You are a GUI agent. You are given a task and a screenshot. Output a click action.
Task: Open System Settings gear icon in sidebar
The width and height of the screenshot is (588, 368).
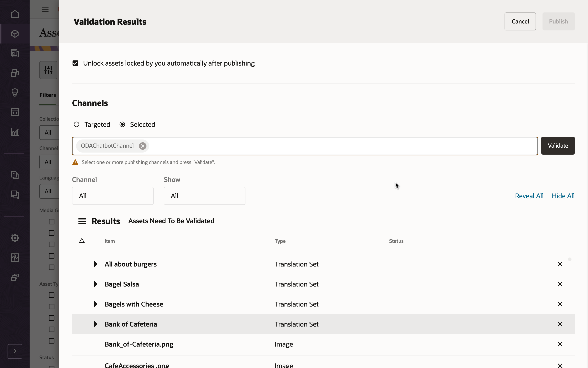[x=15, y=238]
